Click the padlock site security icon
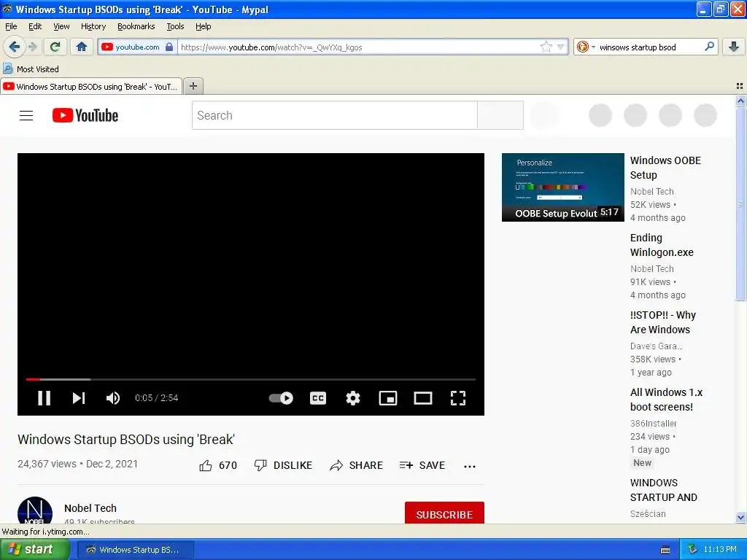747x560 pixels. pos(169,47)
